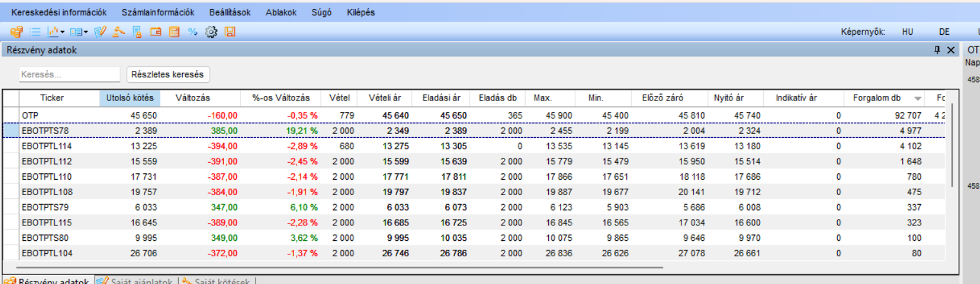Expand the chart icon dropdown arrow
Image resolution: width=980 pixels, height=284 pixels.
click(62, 32)
